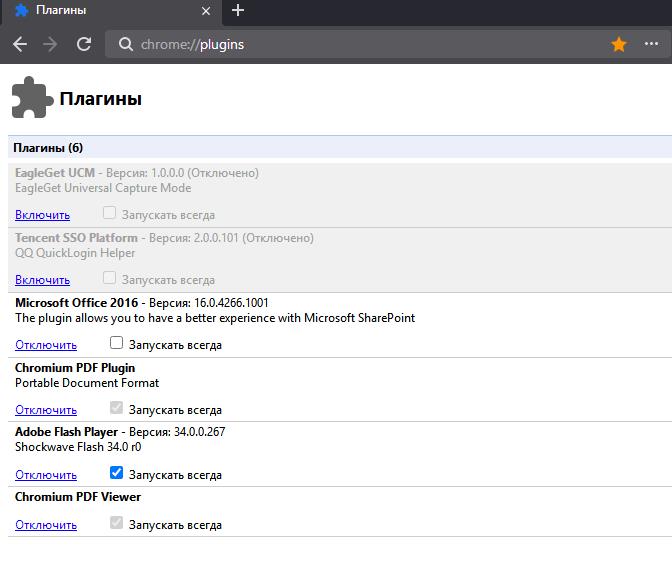
Task: Click the 'Tencent SSO Platform' plugin name
Action: [x=76, y=238]
